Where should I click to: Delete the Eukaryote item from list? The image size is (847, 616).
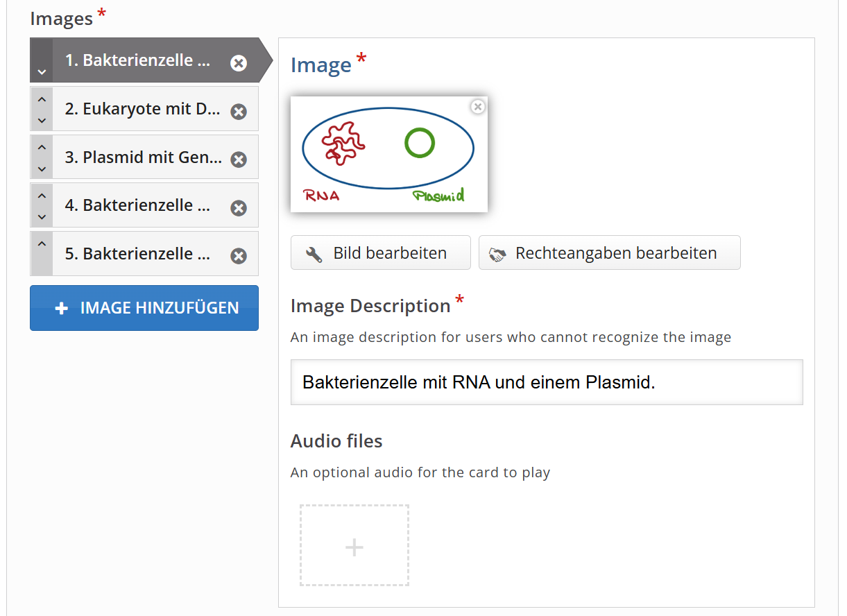(x=239, y=112)
